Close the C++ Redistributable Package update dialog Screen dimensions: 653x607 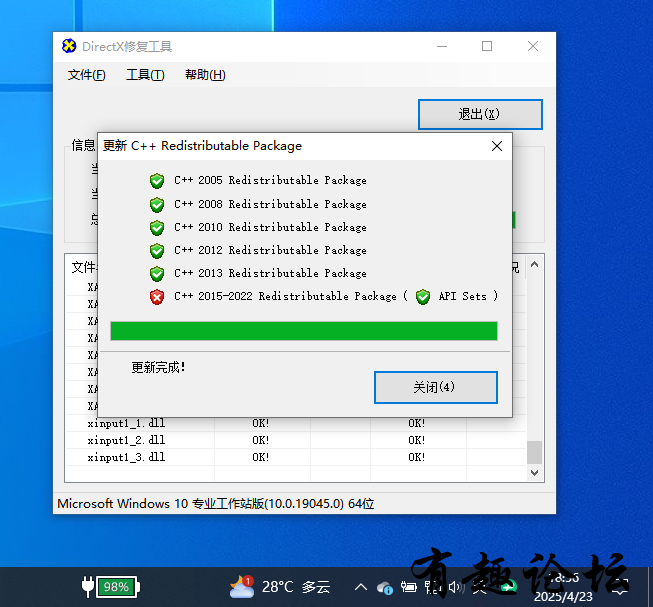pos(497,146)
